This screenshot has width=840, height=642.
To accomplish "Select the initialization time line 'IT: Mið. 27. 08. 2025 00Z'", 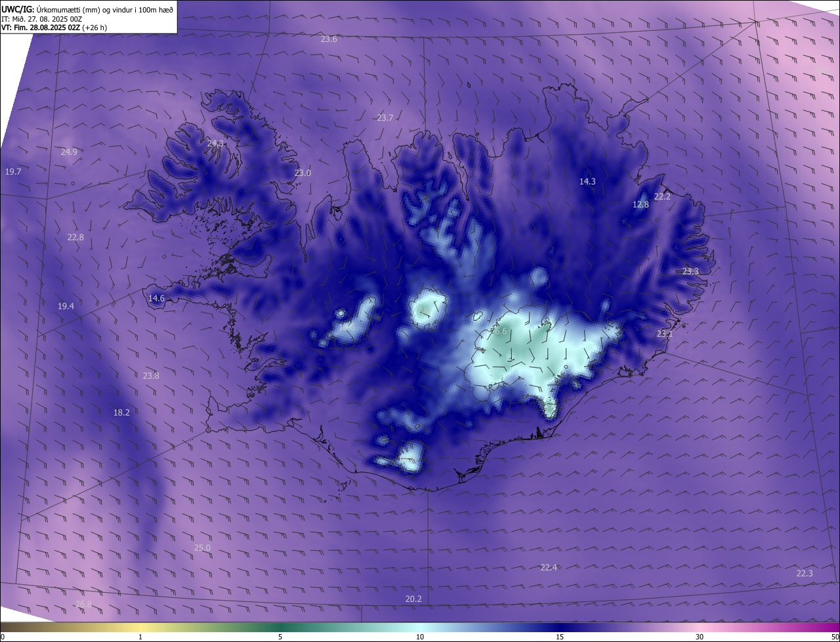I will [x=42, y=19].
